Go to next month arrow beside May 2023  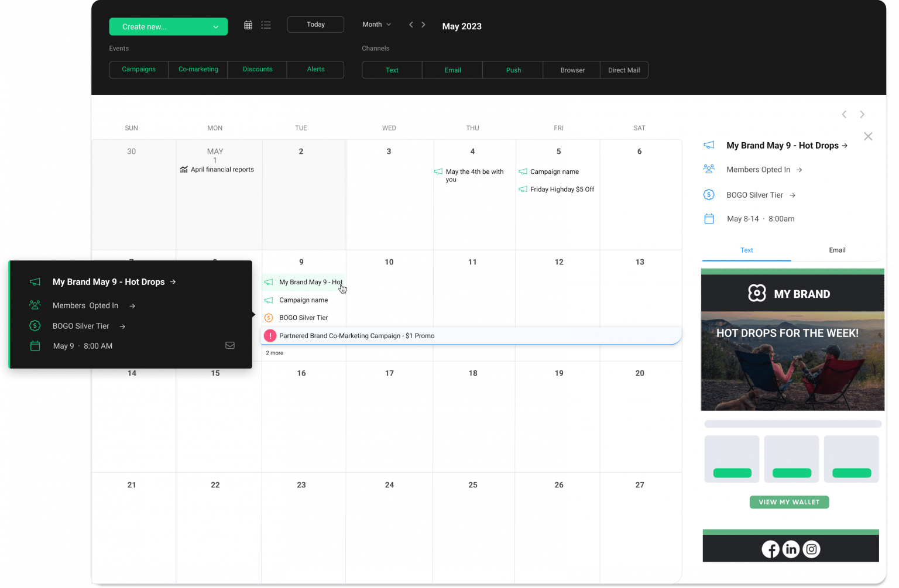[x=423, y=25]
